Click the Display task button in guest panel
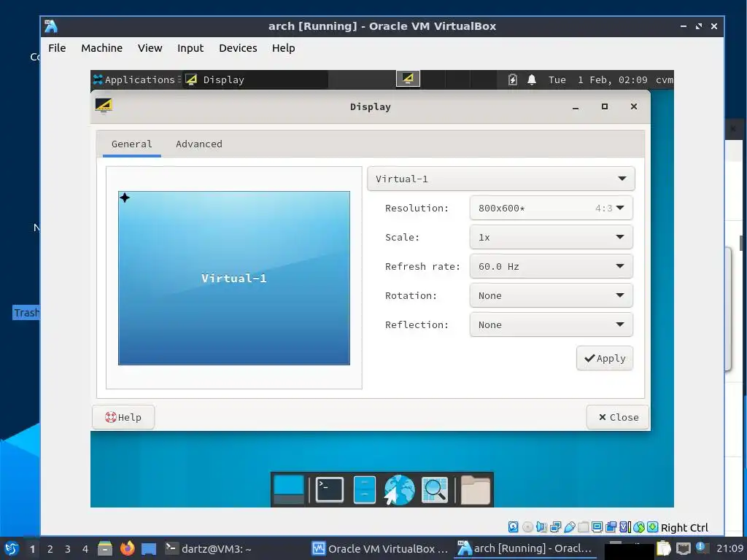This screenshot has width=747, height=560. point(256,79)
